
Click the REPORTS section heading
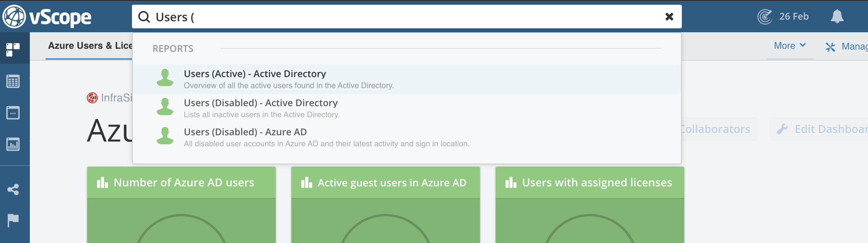tap(173, 49)
